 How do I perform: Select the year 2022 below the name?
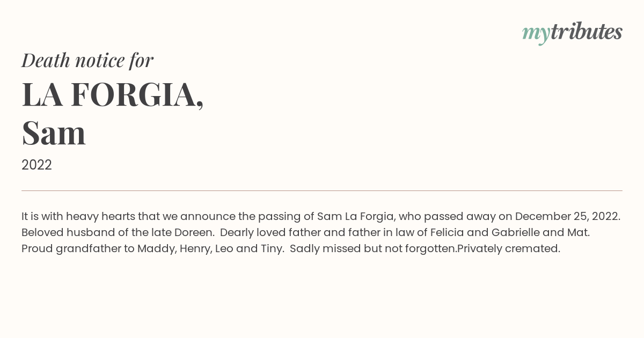coord(36,165)
